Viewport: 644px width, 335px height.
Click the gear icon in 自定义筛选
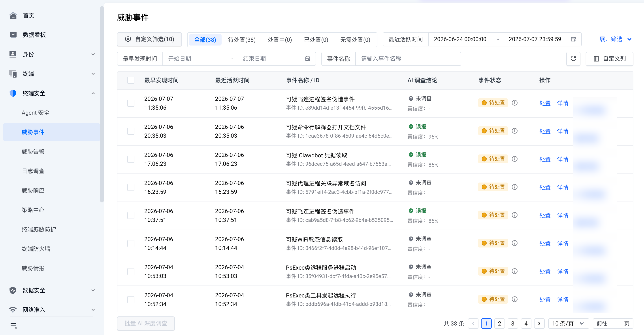click(x=128, y=39)
